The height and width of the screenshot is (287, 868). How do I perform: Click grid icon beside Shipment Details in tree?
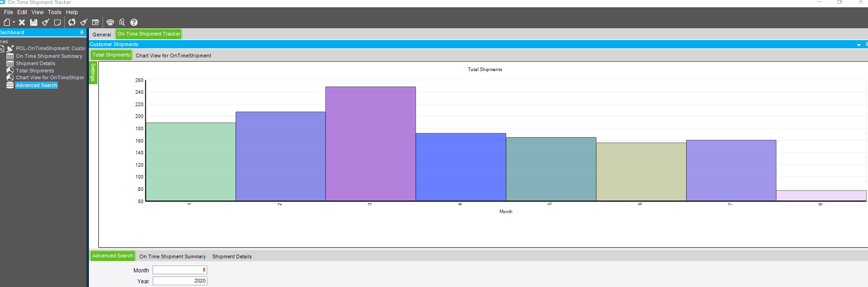[10, 63]
